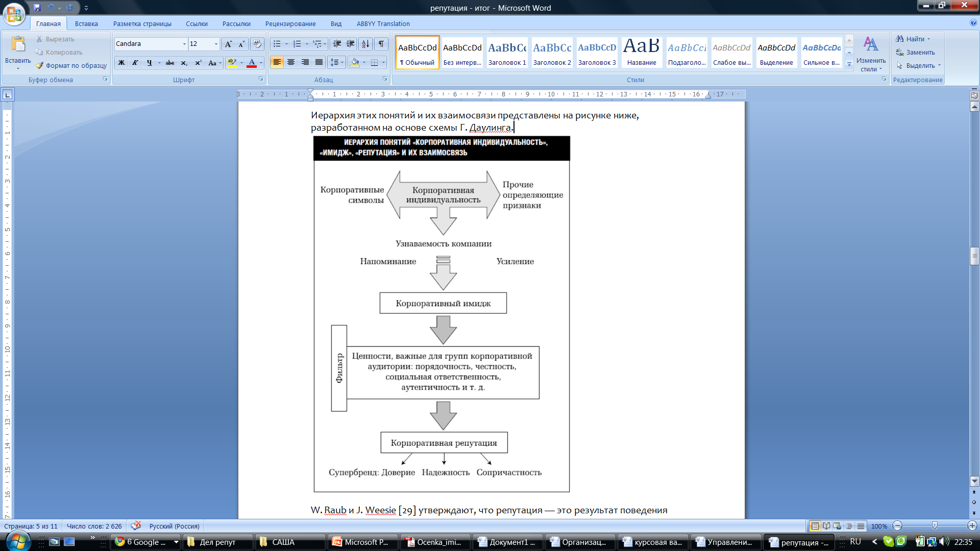Click the Copy (Копировать) command
This screenshot has height=551, width=980.
(x=59, y=52)
